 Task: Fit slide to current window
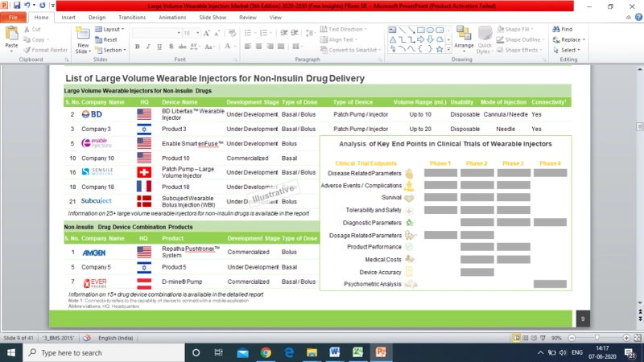(638, 338)
